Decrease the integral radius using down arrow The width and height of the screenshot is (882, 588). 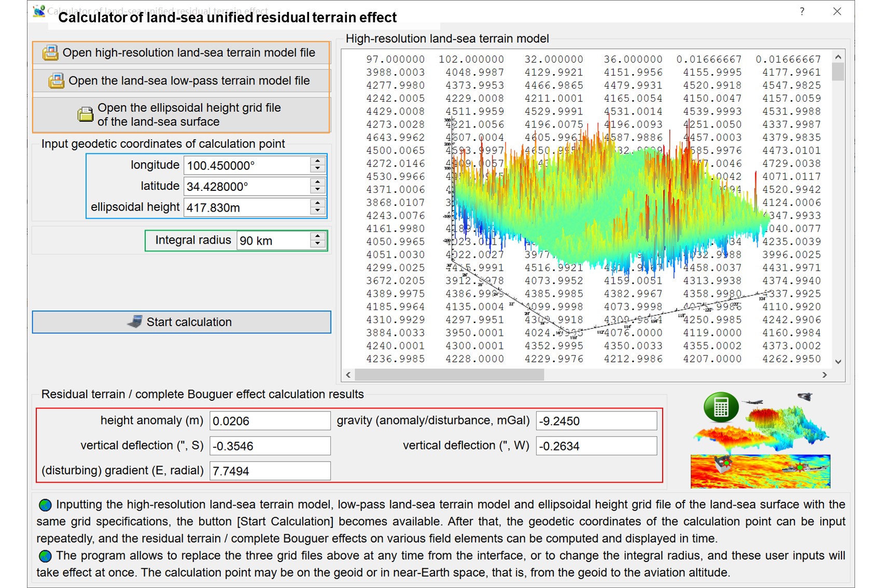tap(318, 244)
